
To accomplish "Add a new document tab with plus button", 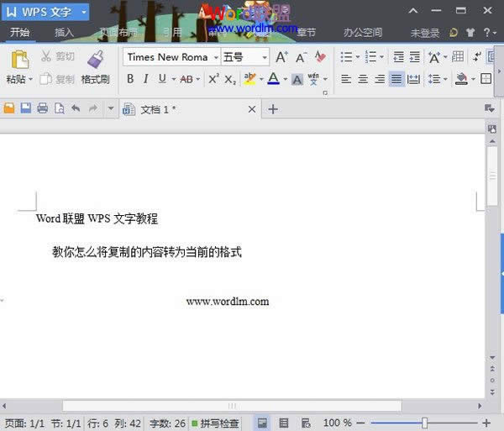I will [272, 109].
